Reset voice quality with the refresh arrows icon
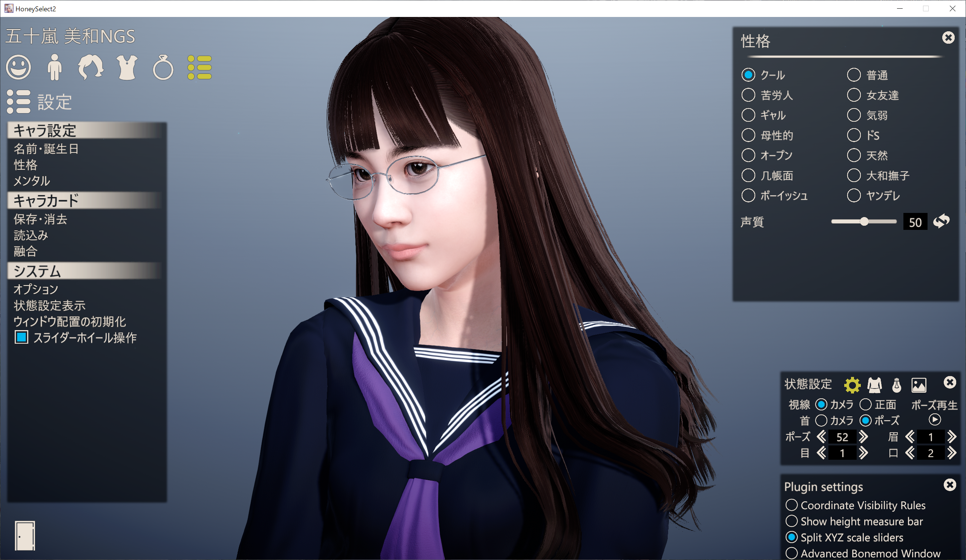Image resolution: width=966 pixels, height=560 pixels. tap(941, 221)
